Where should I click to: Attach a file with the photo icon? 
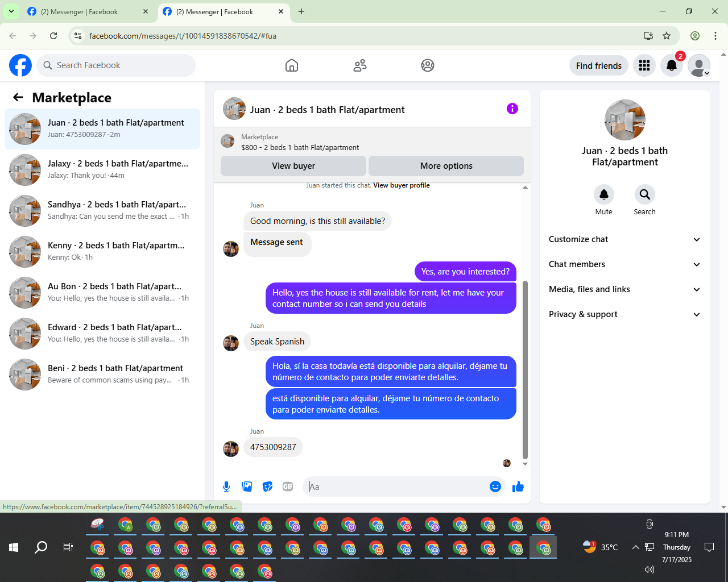pyautogui.click(x=247, y=487)
